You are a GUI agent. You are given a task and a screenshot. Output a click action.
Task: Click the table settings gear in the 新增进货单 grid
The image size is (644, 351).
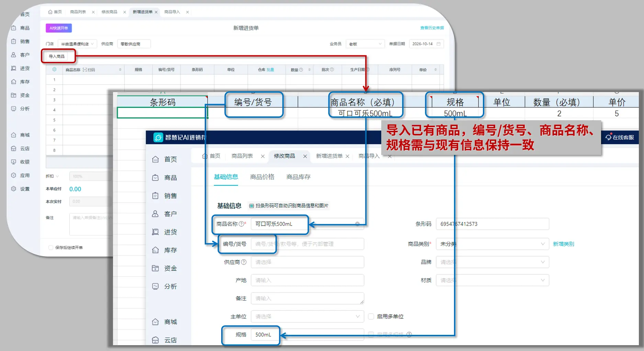pyautogui.click(x=54, y=69)
